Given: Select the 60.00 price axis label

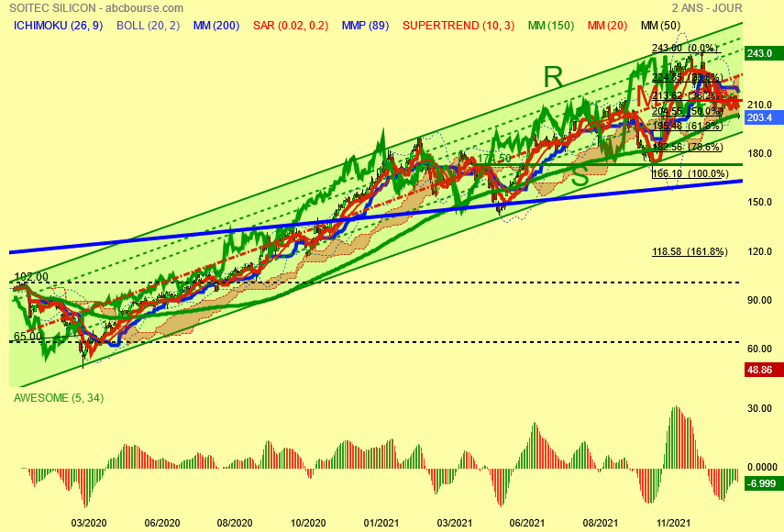Looking at the screenshot, I should 759,349.
